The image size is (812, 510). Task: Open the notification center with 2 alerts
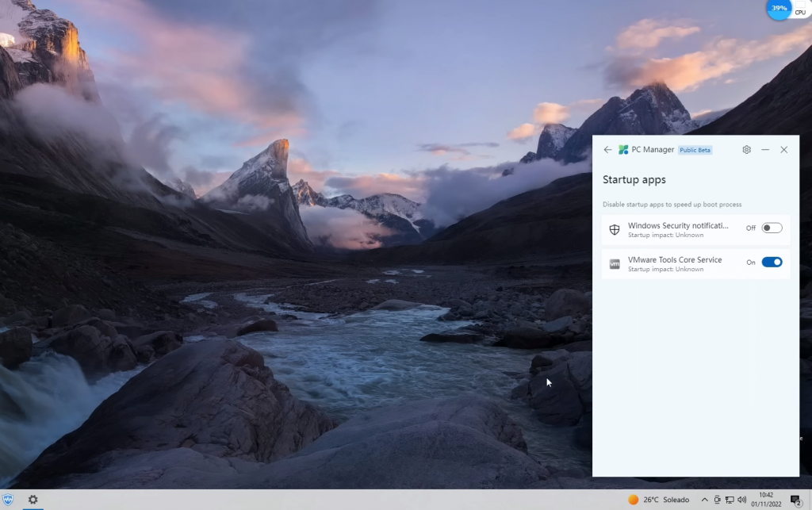tap(795, 500)
